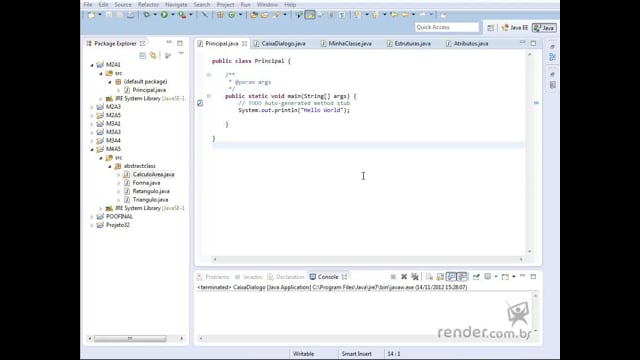
Task: Select CalculoArea.java in Package Explorer
Action: (x=153, y=174)
